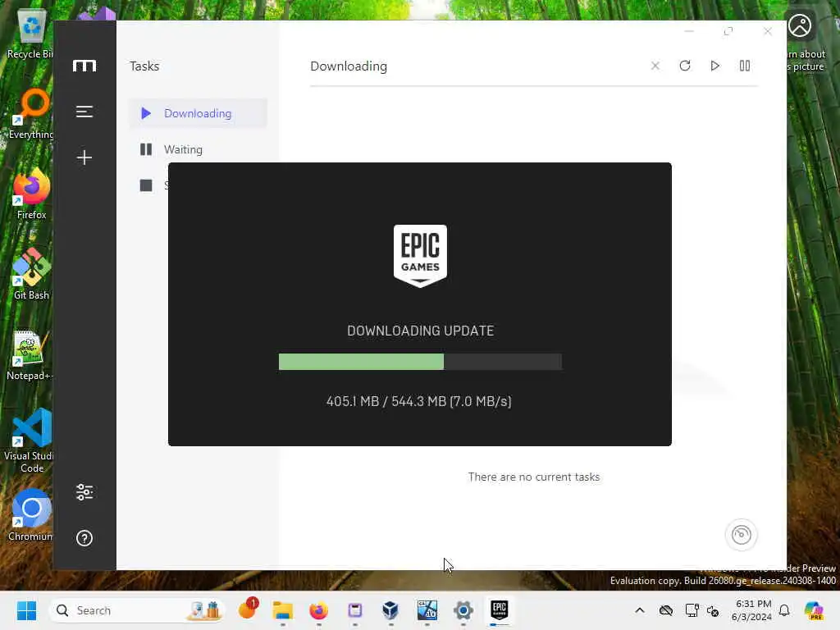Add a new download task
The image size is (840, 630).
84,157
